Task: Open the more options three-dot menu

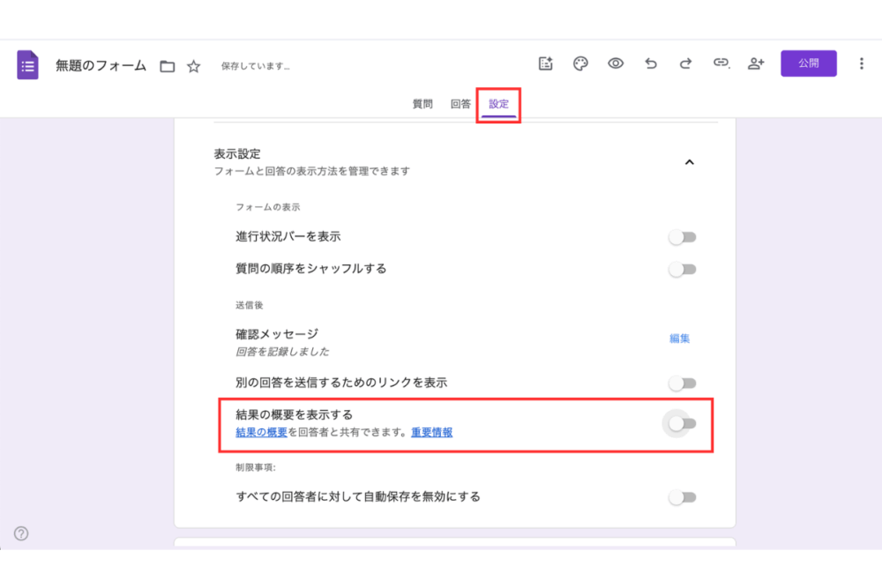Action: [860, 63]
